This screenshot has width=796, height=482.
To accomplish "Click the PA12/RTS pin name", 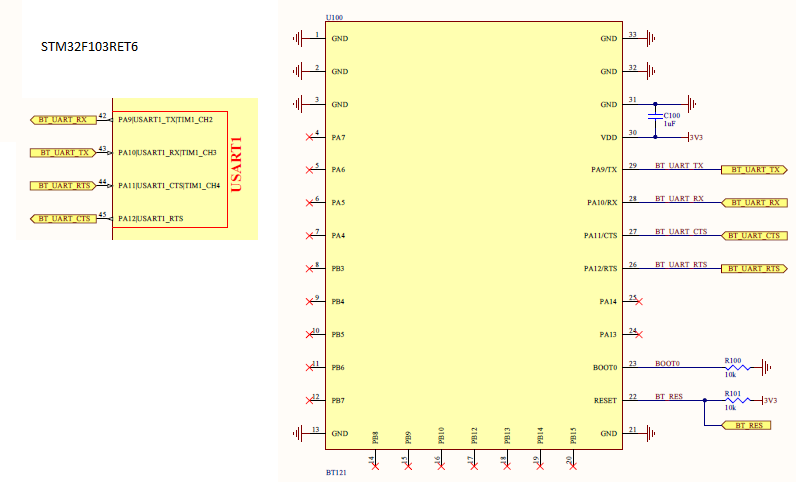I will point(601,269).
